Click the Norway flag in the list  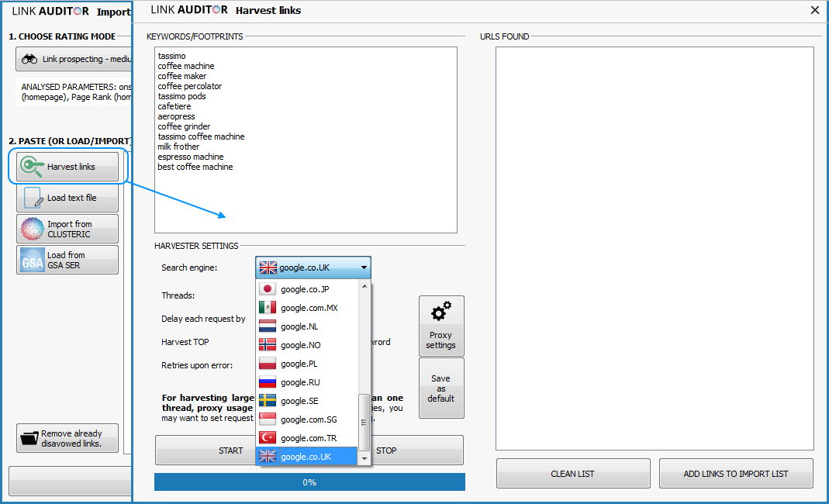click(x=268, y=345)
